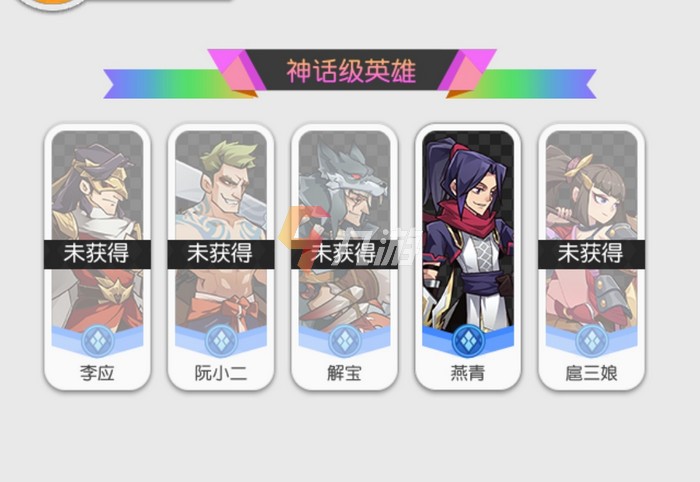Open the 扈三娘 hero portrait
700x482 pixels.
pos(592,232)
